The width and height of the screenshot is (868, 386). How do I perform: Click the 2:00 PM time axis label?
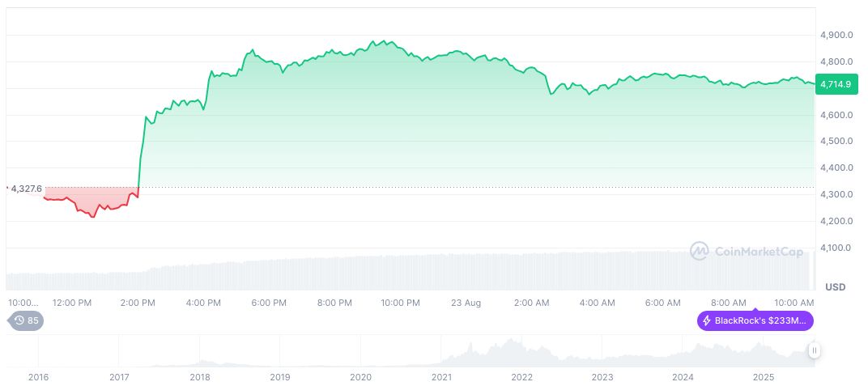[x=137, y=303]
